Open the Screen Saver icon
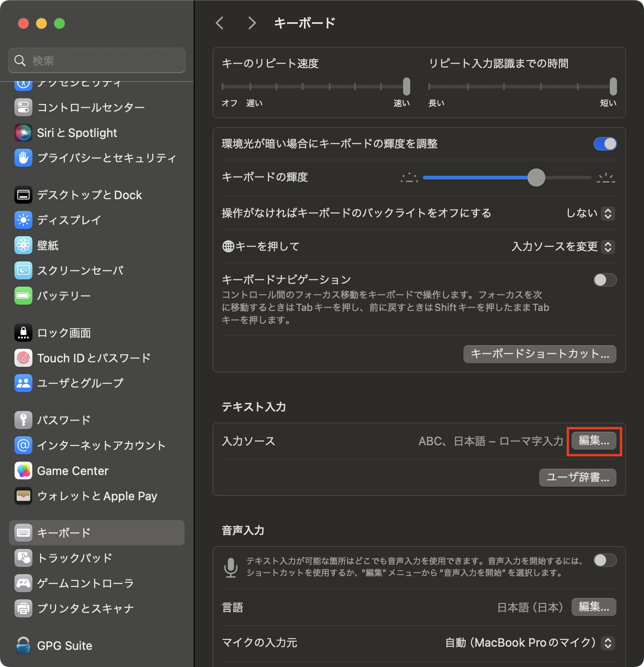 (x=23, y=270)
